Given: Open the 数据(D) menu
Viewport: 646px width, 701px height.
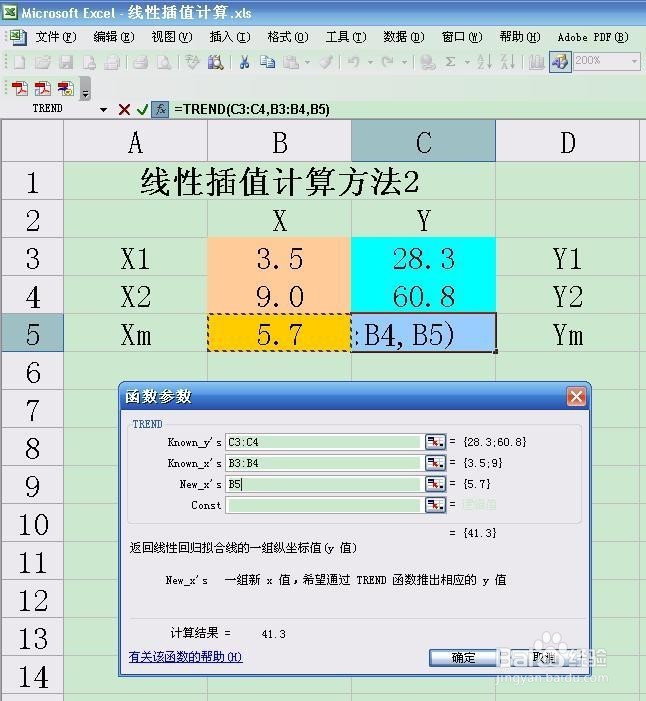Looking at the screenshot, I should click(x=404, y=37).
